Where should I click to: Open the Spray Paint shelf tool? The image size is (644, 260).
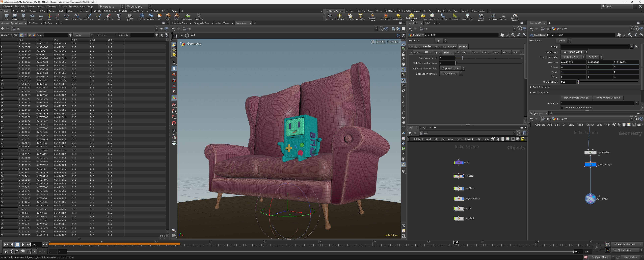click(109, 17)
